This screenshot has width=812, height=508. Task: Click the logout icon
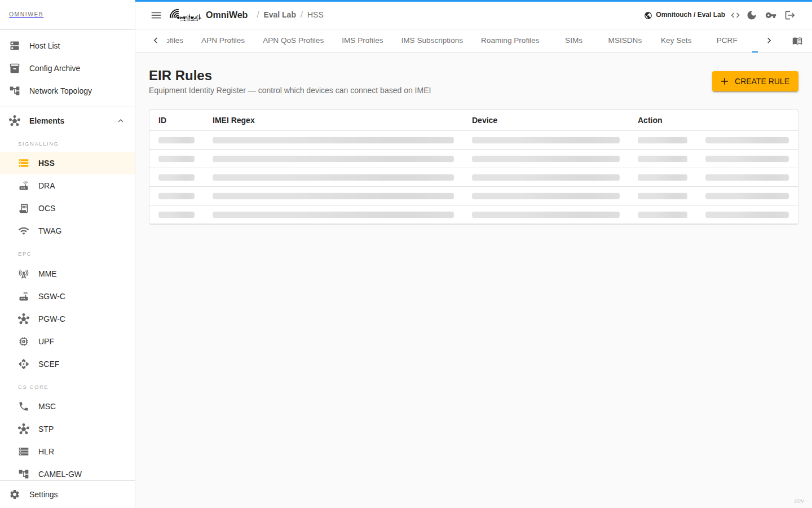point(790,15)
